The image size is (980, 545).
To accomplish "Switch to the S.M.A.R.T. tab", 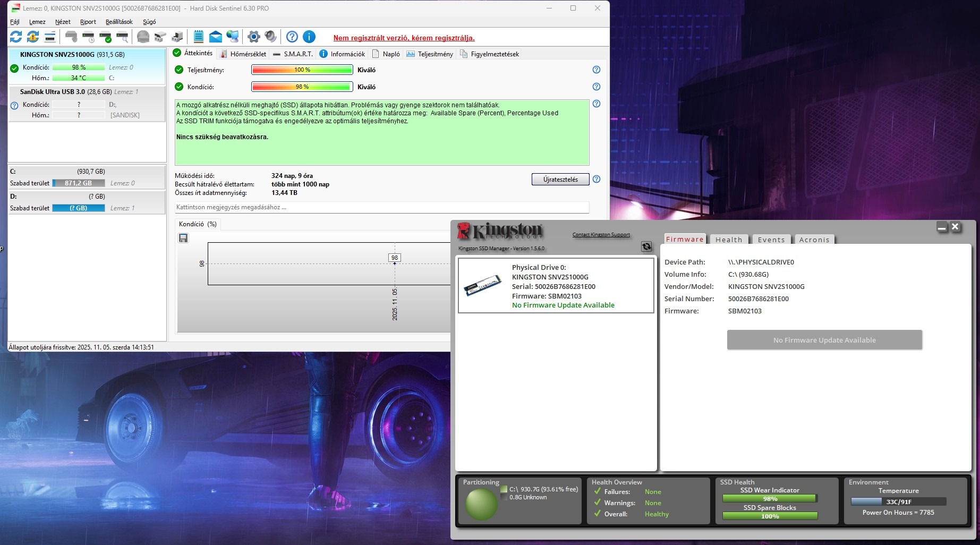I will pyautogui.click(x=293, y=54).
